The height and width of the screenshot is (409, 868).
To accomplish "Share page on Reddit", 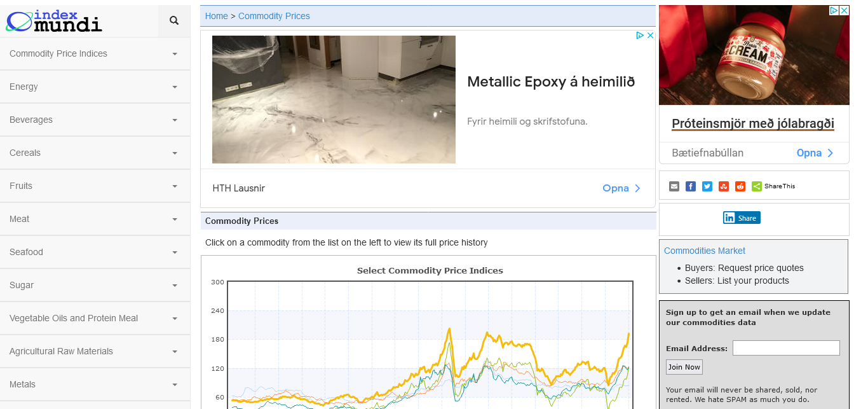I will 740,186.
